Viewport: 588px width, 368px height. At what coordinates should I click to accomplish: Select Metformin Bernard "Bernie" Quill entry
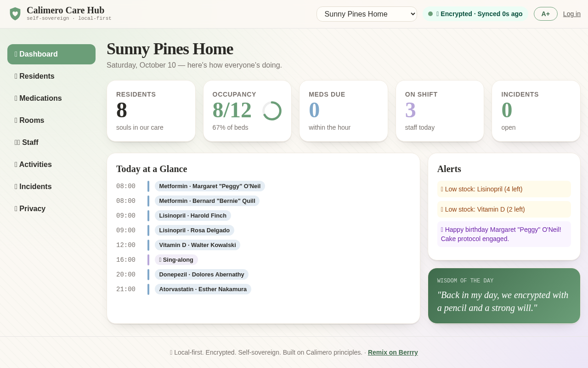207,201
